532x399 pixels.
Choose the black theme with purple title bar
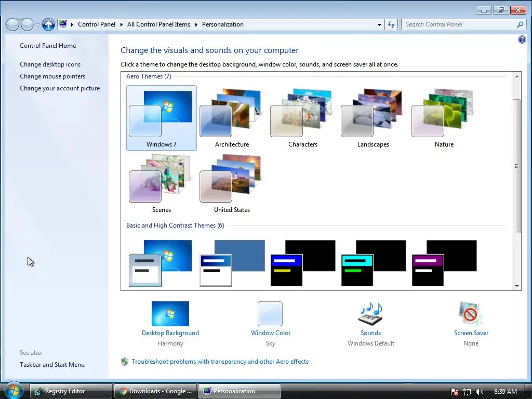pyautogui.click(x=444, y=263)
